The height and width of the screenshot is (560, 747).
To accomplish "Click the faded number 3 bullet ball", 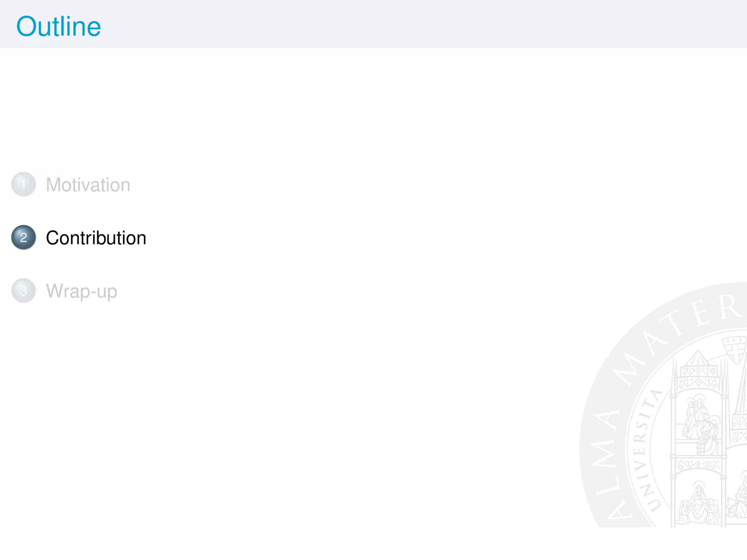I will [x=23, y=291].
